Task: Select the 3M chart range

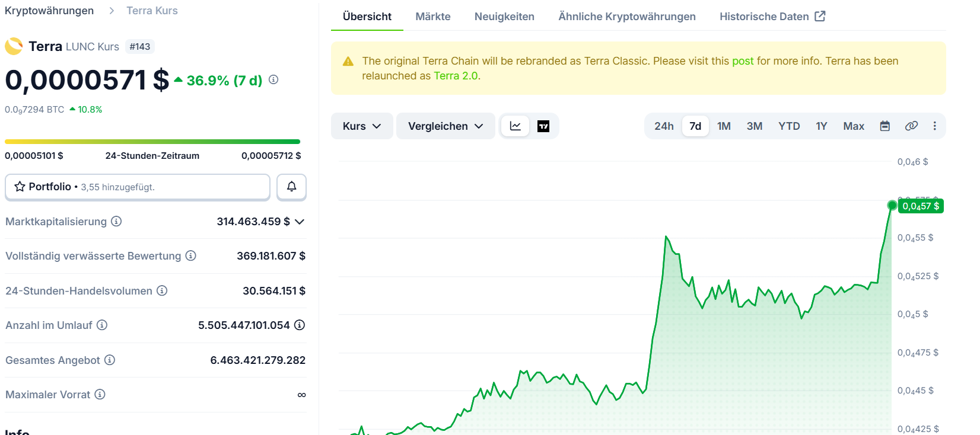Action: [x=755, y=126]
